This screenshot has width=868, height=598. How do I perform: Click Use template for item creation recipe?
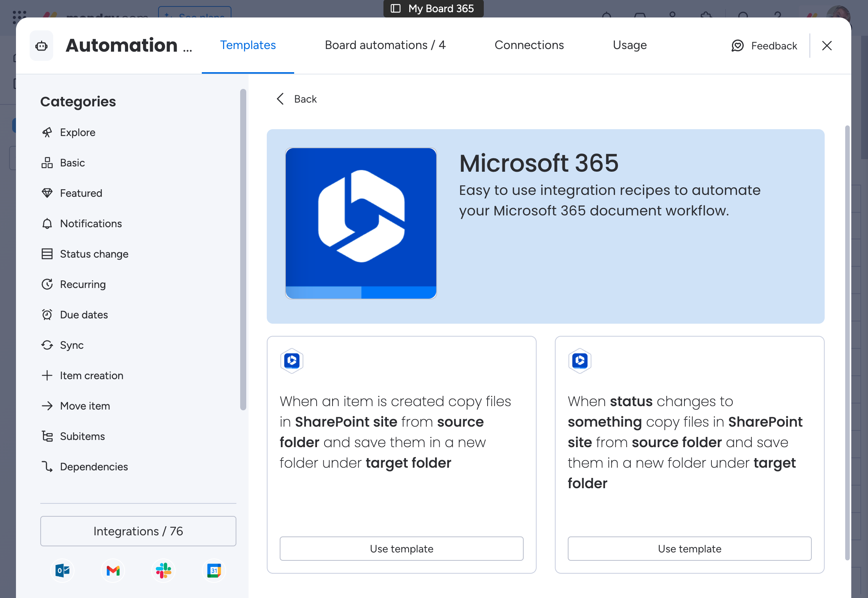point(401,549)
